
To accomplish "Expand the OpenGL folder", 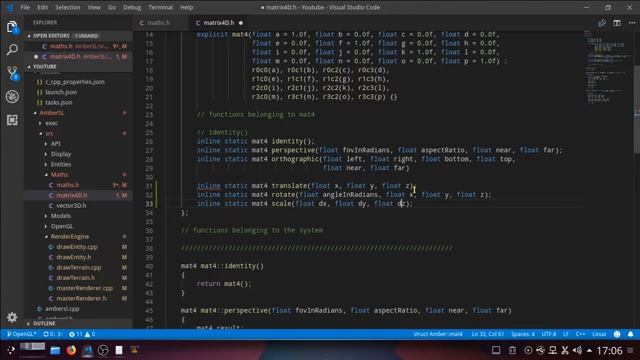I will pos(62,226).
